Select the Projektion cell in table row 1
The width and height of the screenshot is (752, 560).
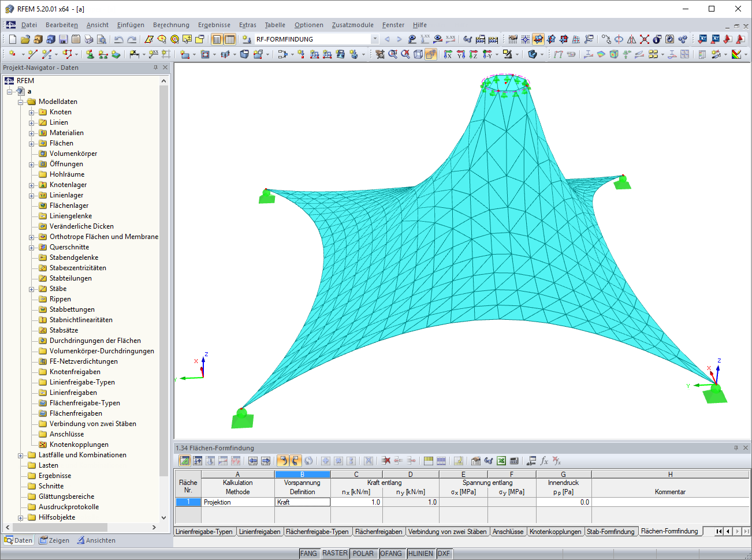point(237,502)
